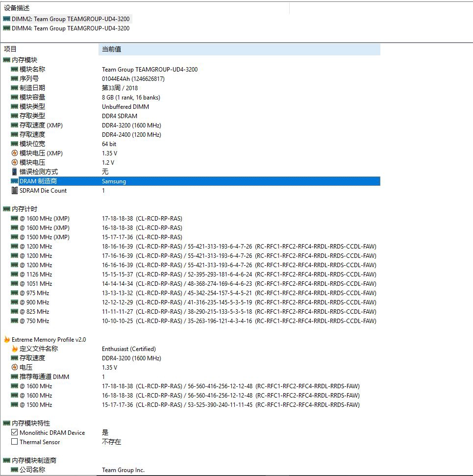Click the 不存在 Thermal Sensor value

point(111,442)
